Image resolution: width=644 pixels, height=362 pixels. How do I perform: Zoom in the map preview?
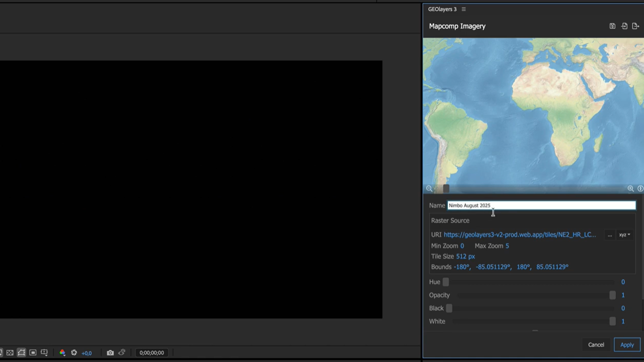point(630,189)
